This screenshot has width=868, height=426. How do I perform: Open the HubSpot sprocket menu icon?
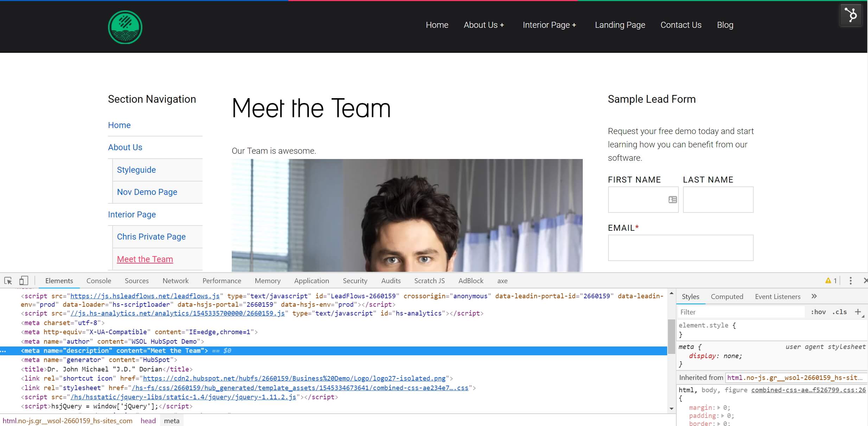click(x=851, y=15)
